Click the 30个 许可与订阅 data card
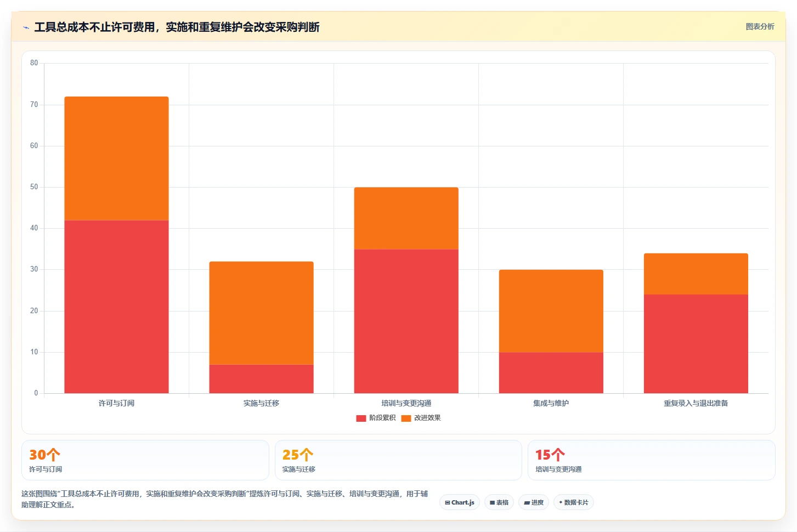 click(x=145, y=460)
